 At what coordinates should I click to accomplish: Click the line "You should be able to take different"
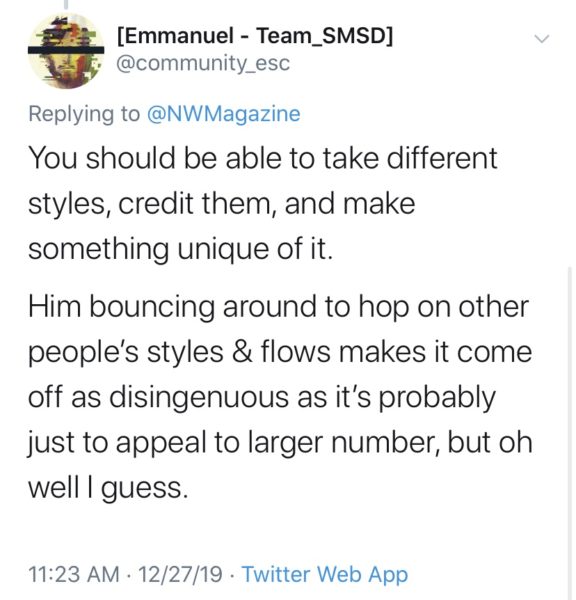click(x=263, y=158)
